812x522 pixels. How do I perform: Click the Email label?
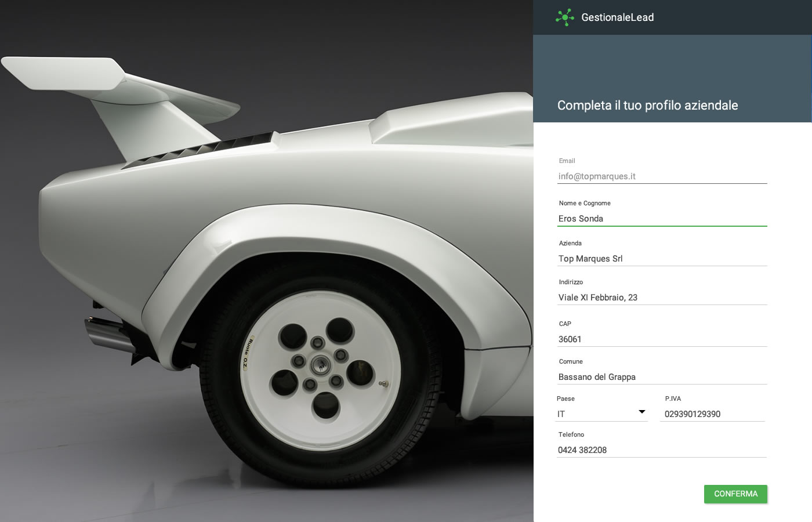(567, 161)
